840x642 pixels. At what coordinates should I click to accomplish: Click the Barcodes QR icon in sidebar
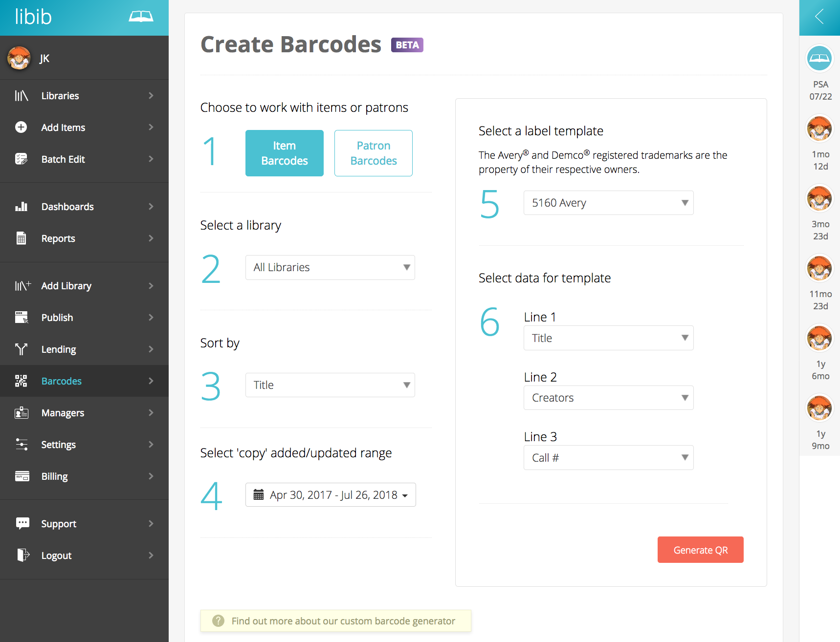tap(21, 381)
